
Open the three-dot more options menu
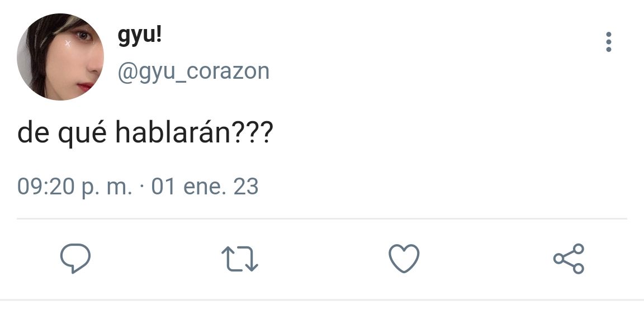click(609, 42)
